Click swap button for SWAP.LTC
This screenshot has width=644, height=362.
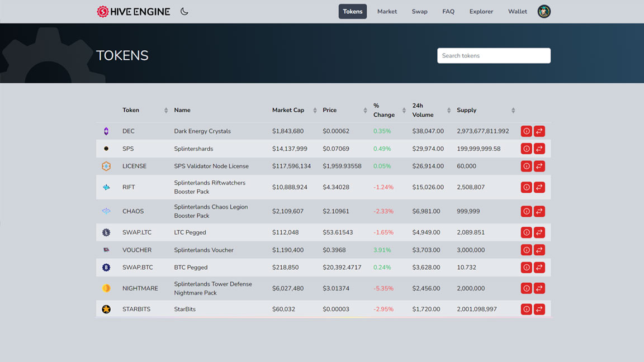click(539, 232)
